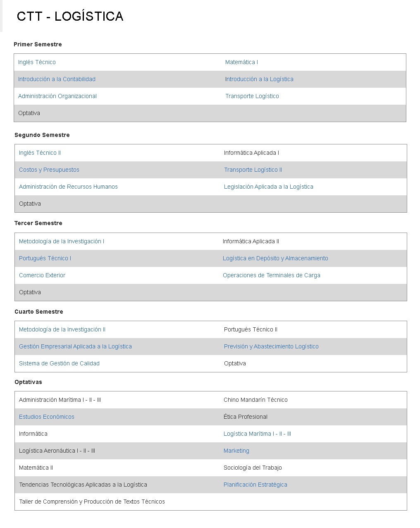Click the Matemática I link

(241, 62)
